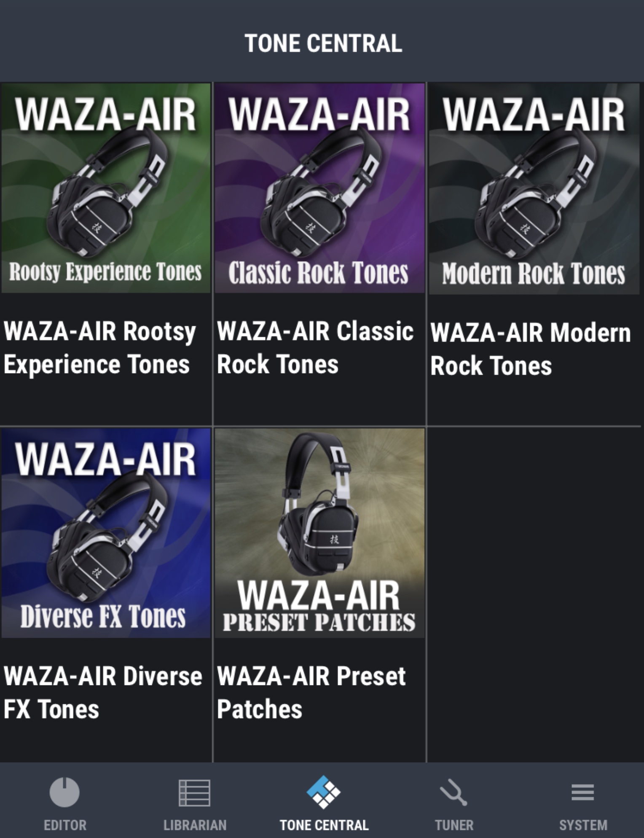The height and width of the screenshot is (838, 644).
Task: Open the System hamburger menu icon
Action: click(583, 792)
